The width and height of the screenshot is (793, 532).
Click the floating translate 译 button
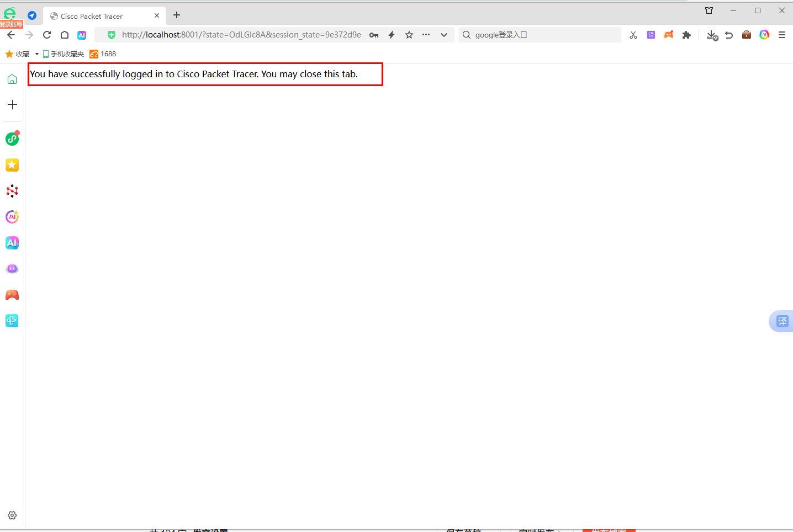click(x=782, y=321)
